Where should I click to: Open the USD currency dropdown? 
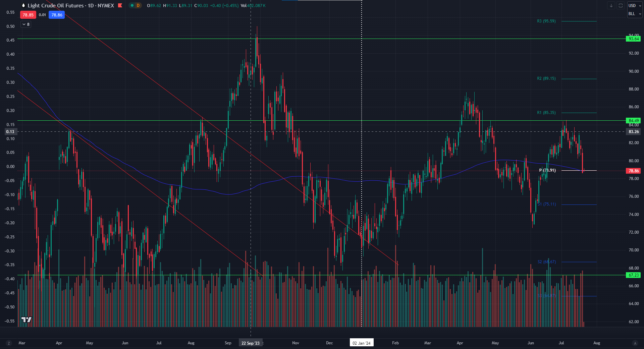pos(635,5)
